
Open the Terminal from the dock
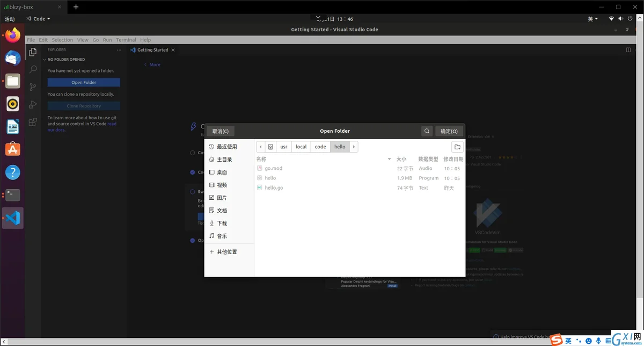click(x=13, y=195)
